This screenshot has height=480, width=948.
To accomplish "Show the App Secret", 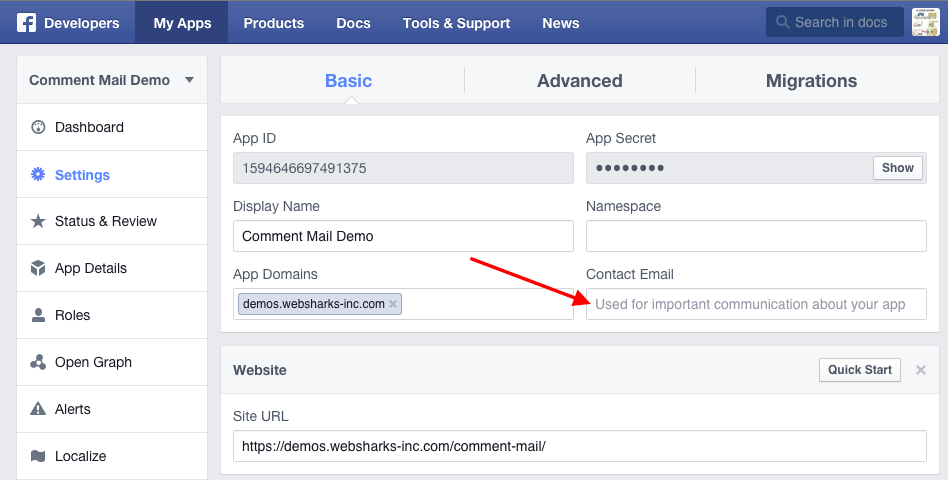I will [898, 168].
